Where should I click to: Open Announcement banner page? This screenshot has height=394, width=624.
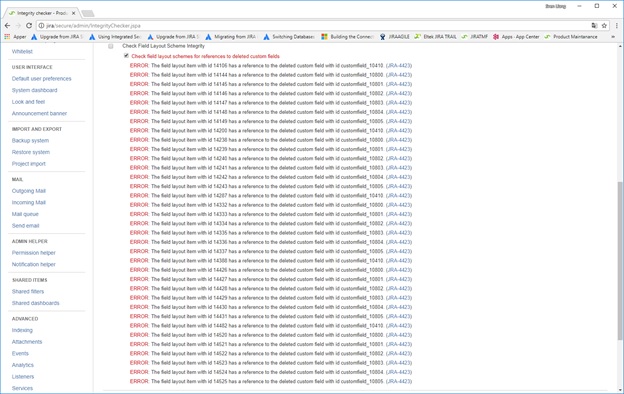[39, 113]
